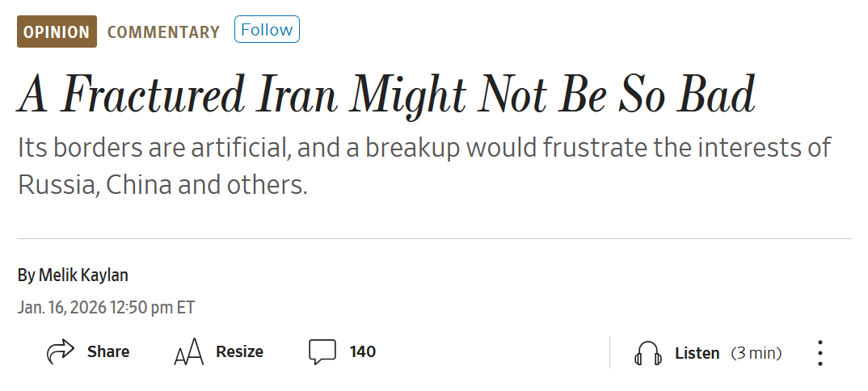Click the OPINION section badge
Viewport: 868px width, 391px height.
57,32
